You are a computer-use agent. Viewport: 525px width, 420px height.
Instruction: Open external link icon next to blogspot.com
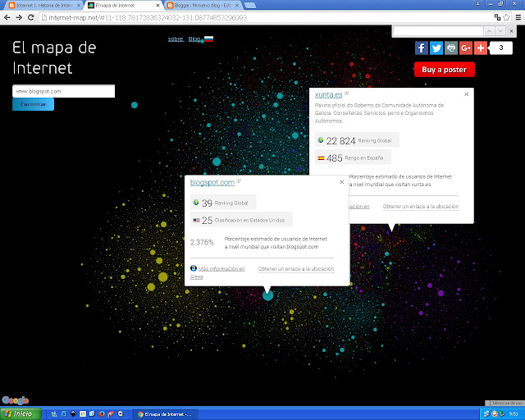(x=239, y=180)
